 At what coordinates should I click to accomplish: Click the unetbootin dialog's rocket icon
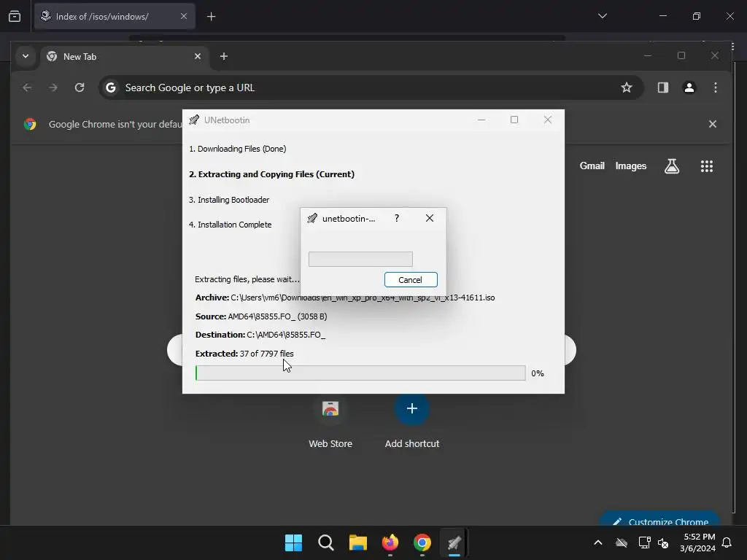point(312,218)
